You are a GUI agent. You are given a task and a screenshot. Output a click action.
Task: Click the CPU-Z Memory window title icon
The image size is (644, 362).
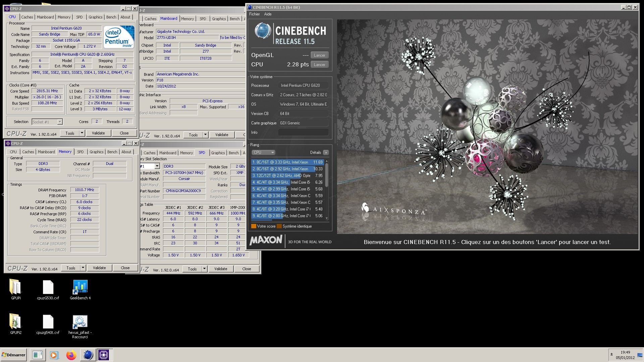(8, 143)
